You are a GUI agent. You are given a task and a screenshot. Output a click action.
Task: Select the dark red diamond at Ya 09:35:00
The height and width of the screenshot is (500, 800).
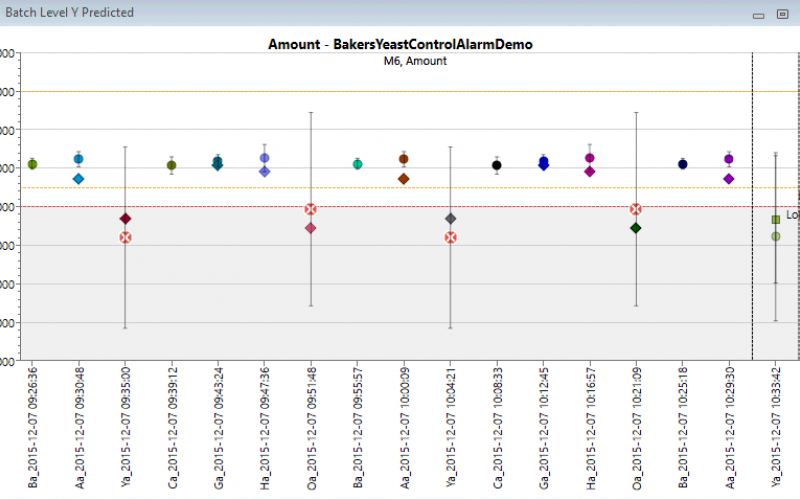[x=126, y=219]
